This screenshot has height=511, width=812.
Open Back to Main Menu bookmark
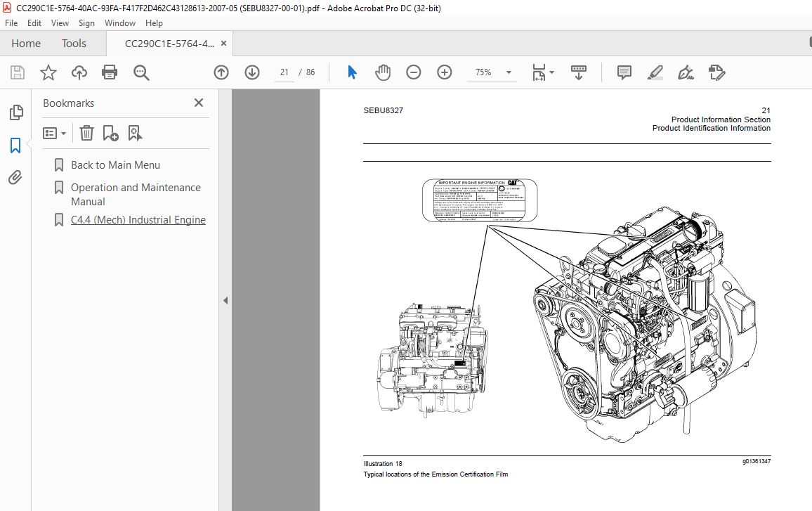click(x=115, y=164)
